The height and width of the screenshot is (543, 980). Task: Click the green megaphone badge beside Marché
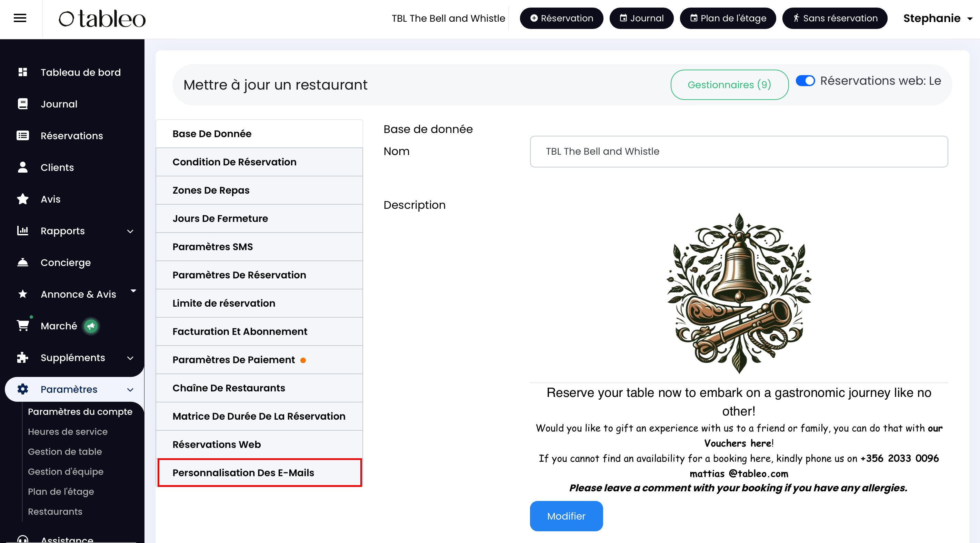[x=91, y=326]
